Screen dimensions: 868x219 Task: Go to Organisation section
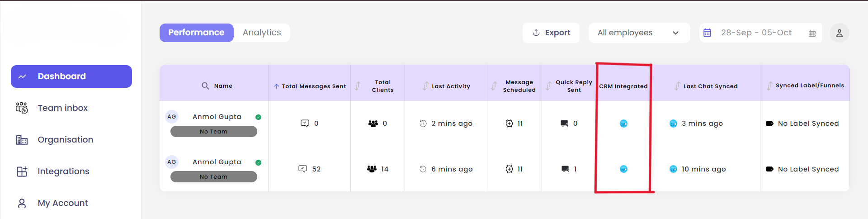[x=65, y=140]
